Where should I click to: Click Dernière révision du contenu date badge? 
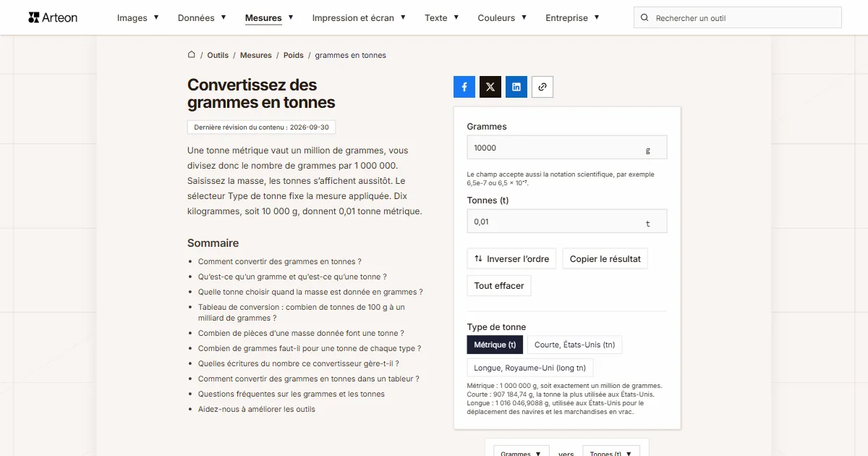[261, 127]
